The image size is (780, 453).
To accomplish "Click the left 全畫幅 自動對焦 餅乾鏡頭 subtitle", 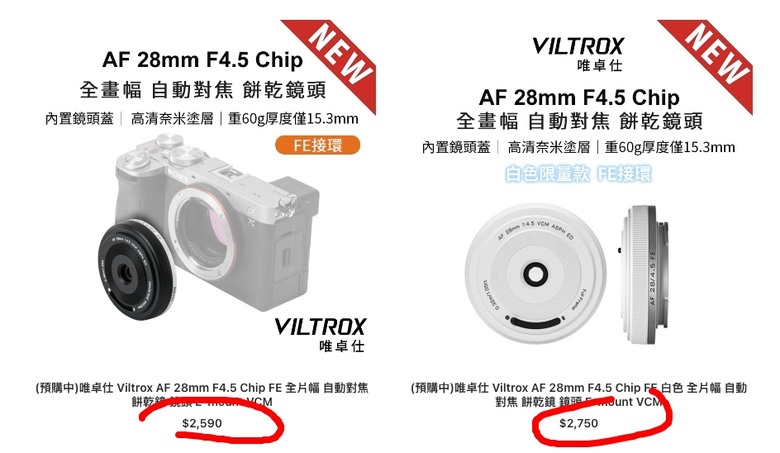I will pos(202,90).
